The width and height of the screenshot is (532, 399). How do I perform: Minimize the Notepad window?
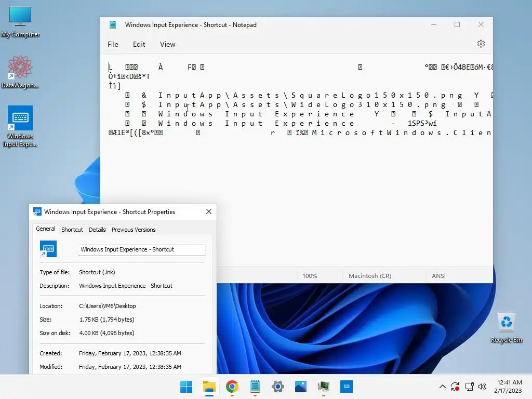click(434, 24)
